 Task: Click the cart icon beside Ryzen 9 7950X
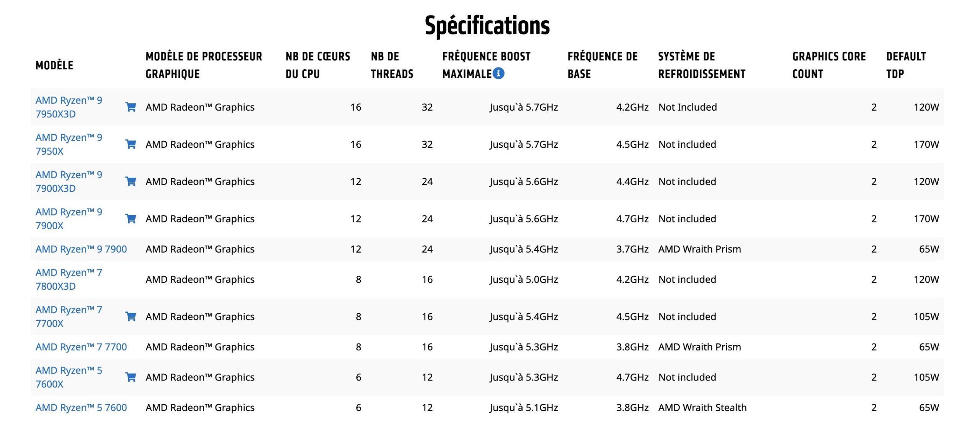131,144
